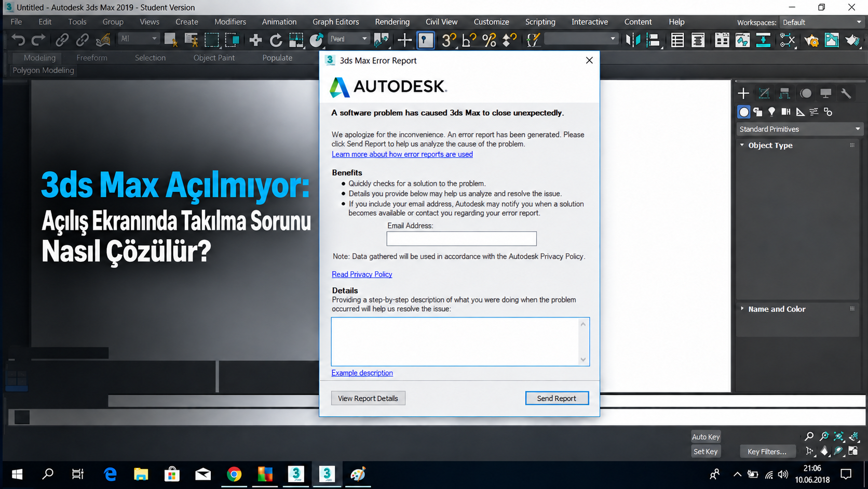Select and Place tool icon

pos(316,40)
